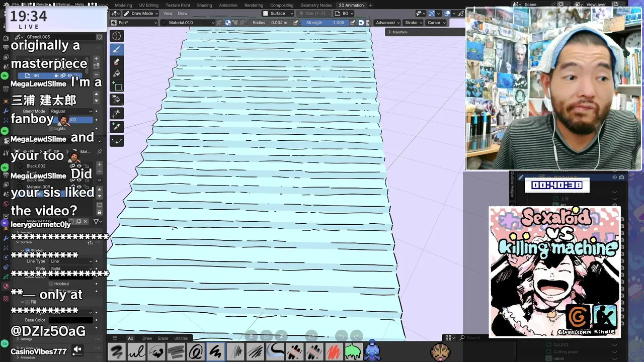Pick the spiral '@' brush preset
The image size is (644, 362).
click(x=196, y=351)
